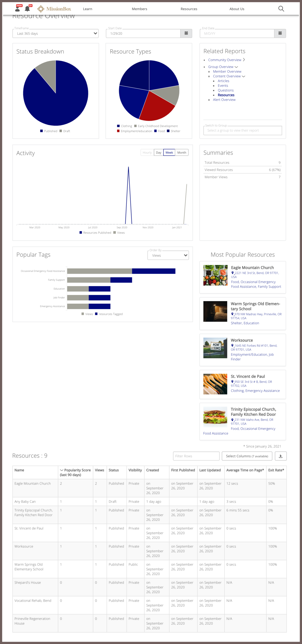This screenshot has width=302, height=644.
Task: Toggle Employment/education legend entry
Action: [x=134, y=131]
